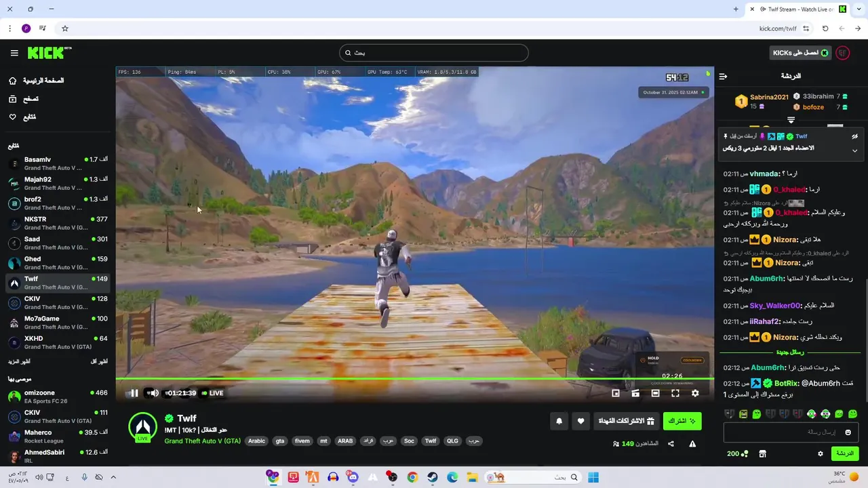Screen dimensions: 868x488
Task: Open Steam from the taskbar
Action: click(x=432, y=477)
